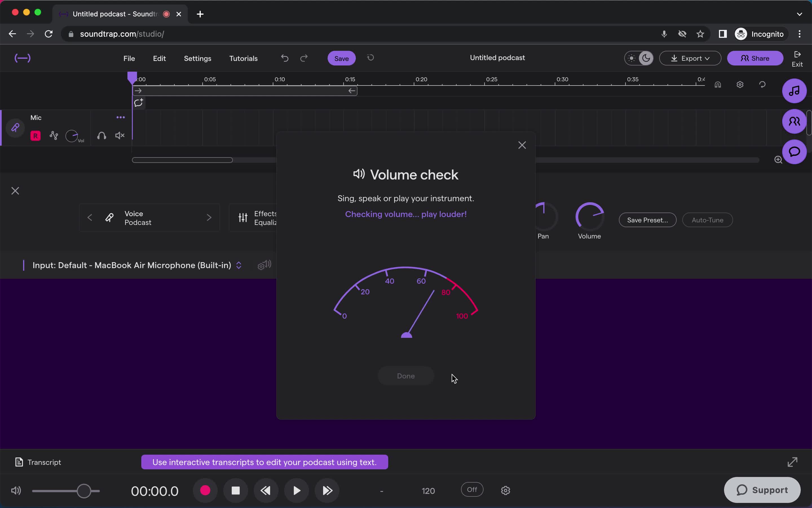Open the File menu
Viewport: 812px width, 508px height.
(x=129, y=58)
